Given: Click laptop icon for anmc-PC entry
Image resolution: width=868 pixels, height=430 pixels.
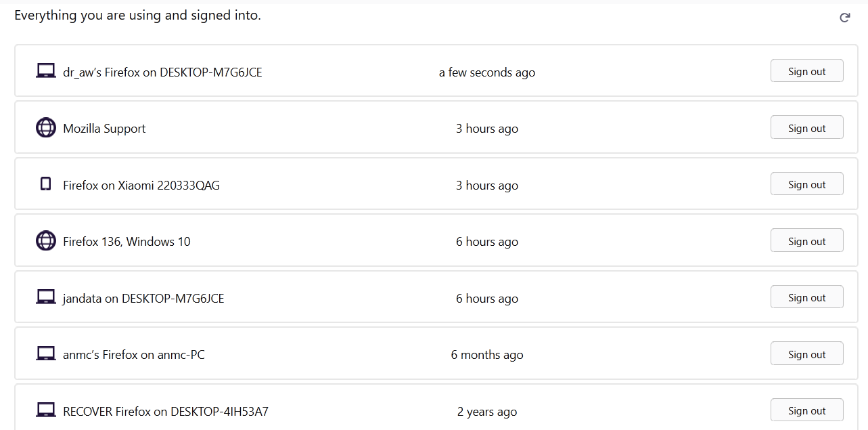Looking at the screenshot, I should pos(45,354).
